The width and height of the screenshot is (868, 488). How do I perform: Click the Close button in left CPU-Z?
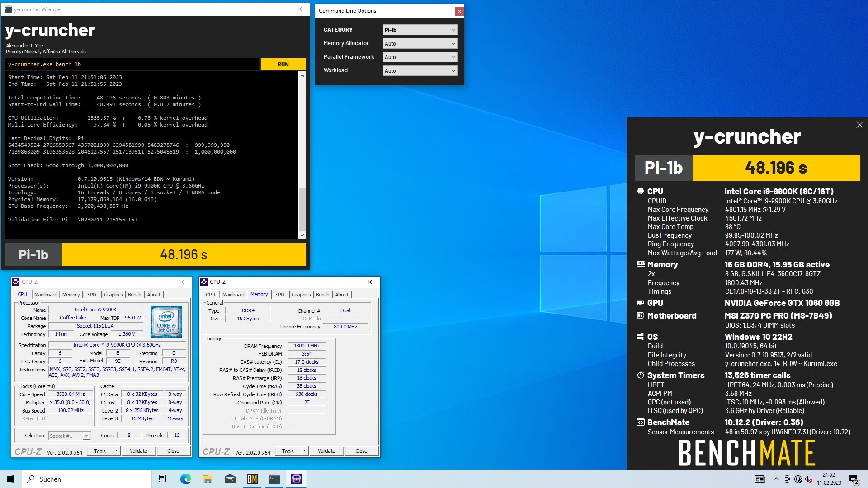tap(173, 451)
